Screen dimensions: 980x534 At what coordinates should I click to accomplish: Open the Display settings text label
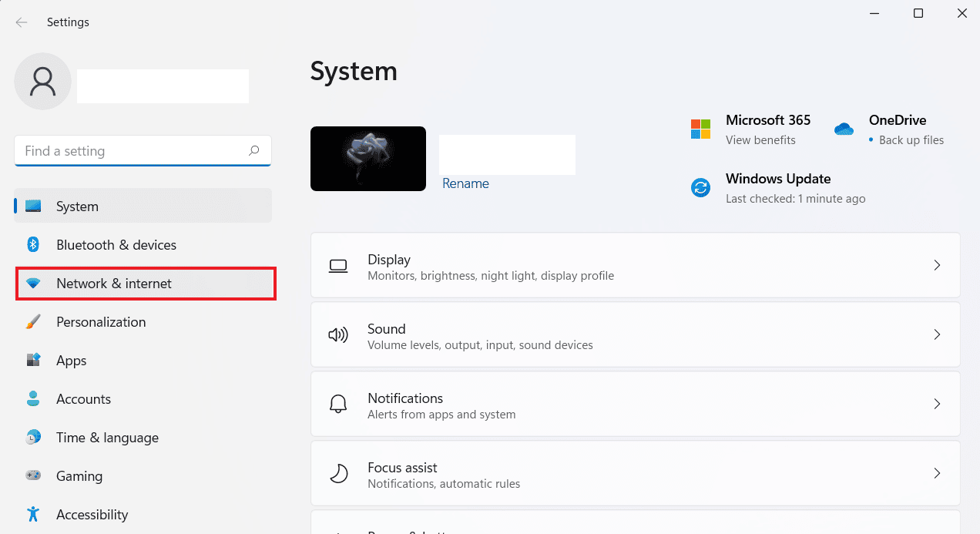click(x=389, y=260)
